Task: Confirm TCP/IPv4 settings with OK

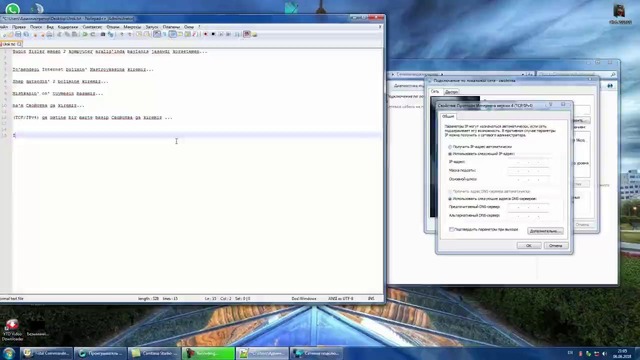Action: pyautogui.click(x=529, y=245)
